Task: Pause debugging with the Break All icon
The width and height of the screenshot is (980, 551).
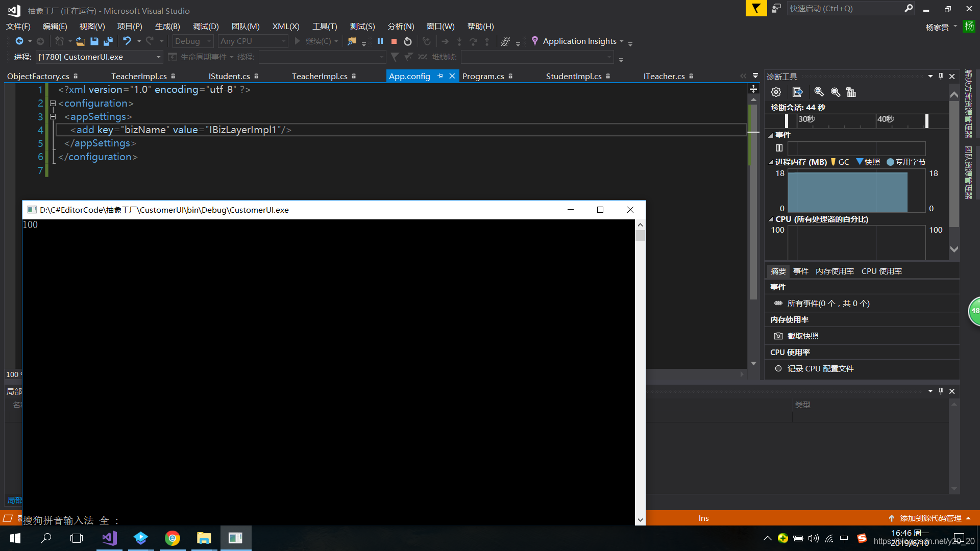Action: tap(380, 41)
